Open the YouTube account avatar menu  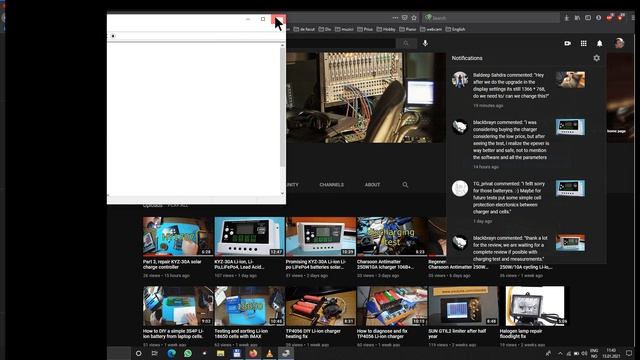[619, 43]
